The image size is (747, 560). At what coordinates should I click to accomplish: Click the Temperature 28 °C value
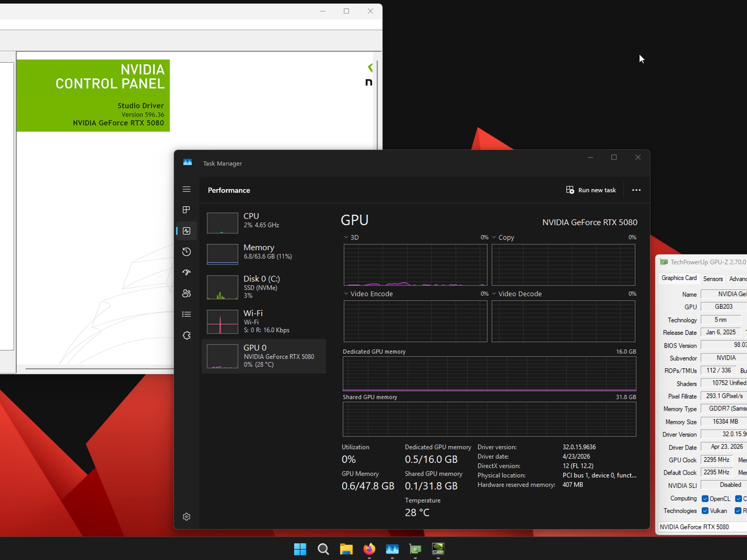[x=417, y=513]
